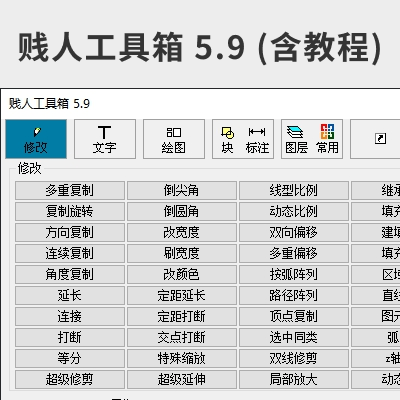Click the shortcut arrow icon button
This screenshot has width=400, height=400.
coord(380,139)
